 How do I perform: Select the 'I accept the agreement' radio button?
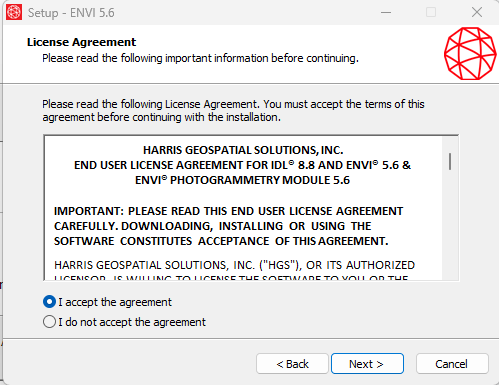pos(49,302)
